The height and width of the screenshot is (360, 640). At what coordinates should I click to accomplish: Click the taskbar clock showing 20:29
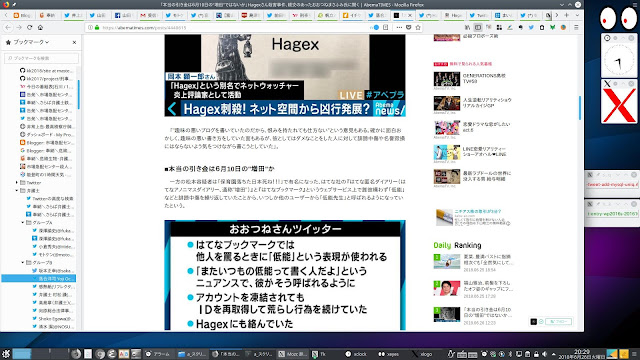pos(582,354)
